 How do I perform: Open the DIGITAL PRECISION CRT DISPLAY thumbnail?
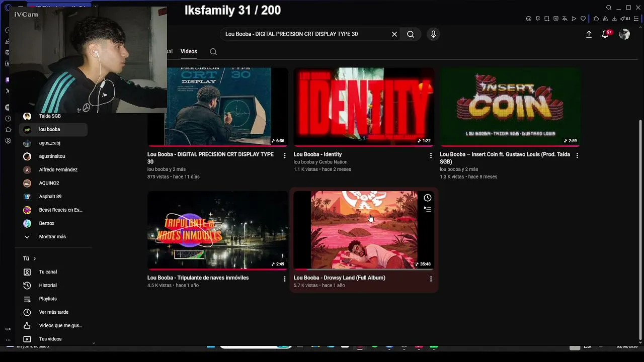coord(218,107)
